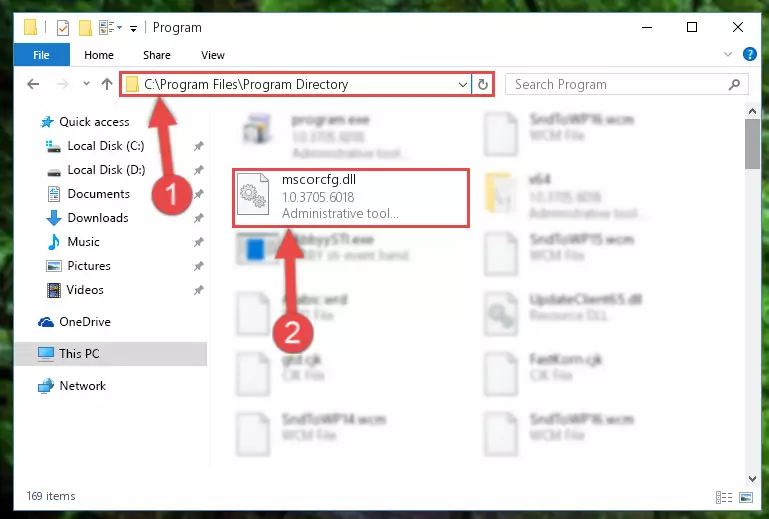Switch to the Share ribbon tab
Image resolution: width=769 pixels, height=519 pixels.
pos(157,55)
